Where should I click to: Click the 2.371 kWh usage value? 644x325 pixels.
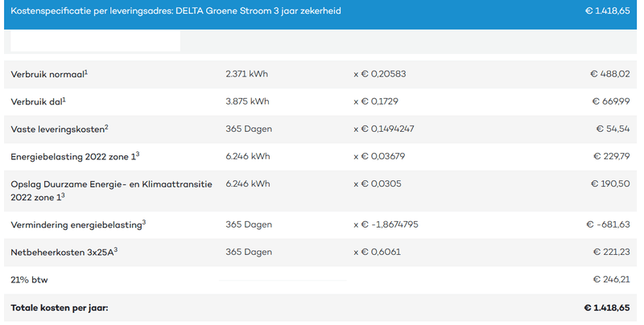[x=247, y=74]
